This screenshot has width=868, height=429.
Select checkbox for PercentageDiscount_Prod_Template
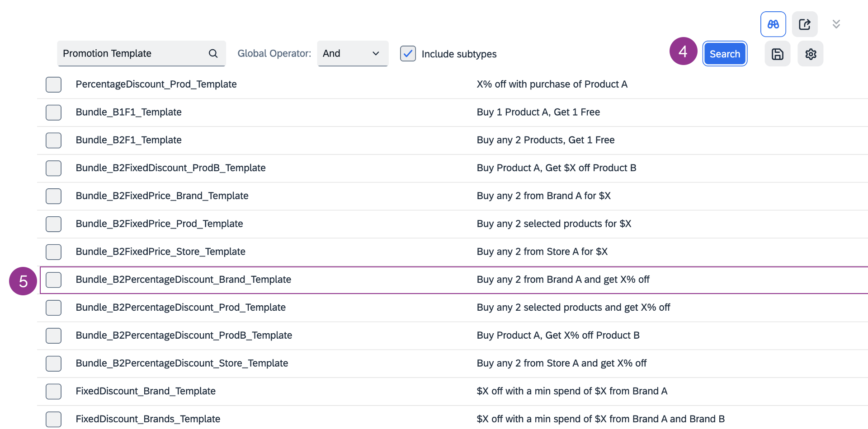[x=53, y=84]
